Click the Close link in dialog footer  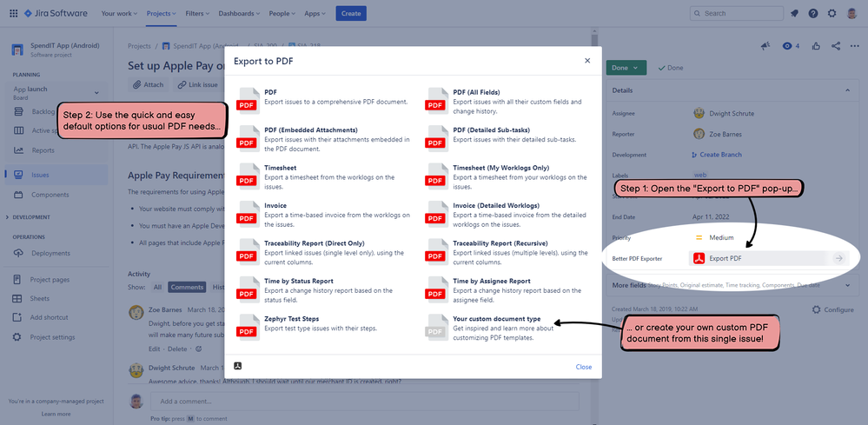(584, 367)
